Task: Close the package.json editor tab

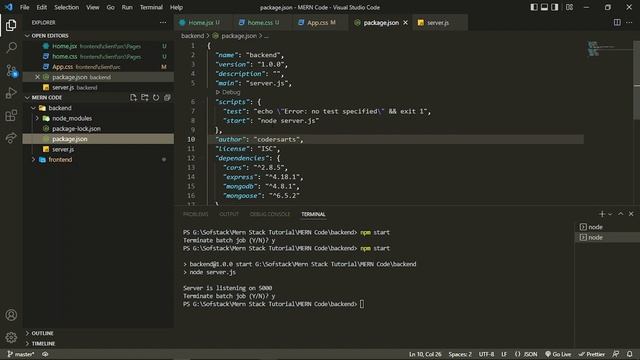Action: [405, 22]
